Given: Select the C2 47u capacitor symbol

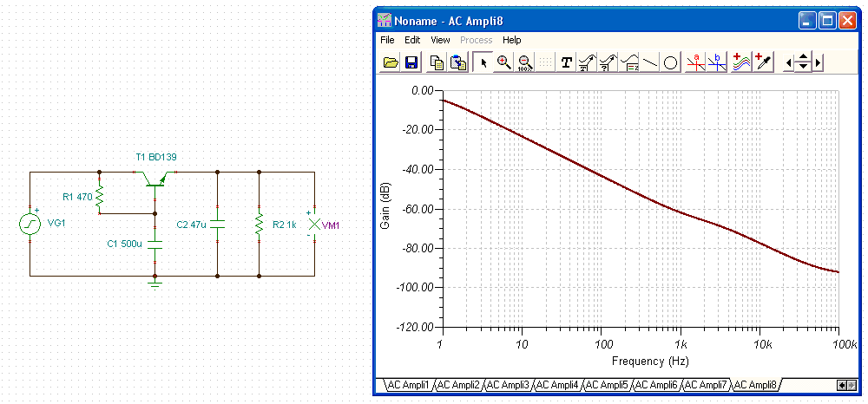Looking at the screenshot, I should pos(218,225).
